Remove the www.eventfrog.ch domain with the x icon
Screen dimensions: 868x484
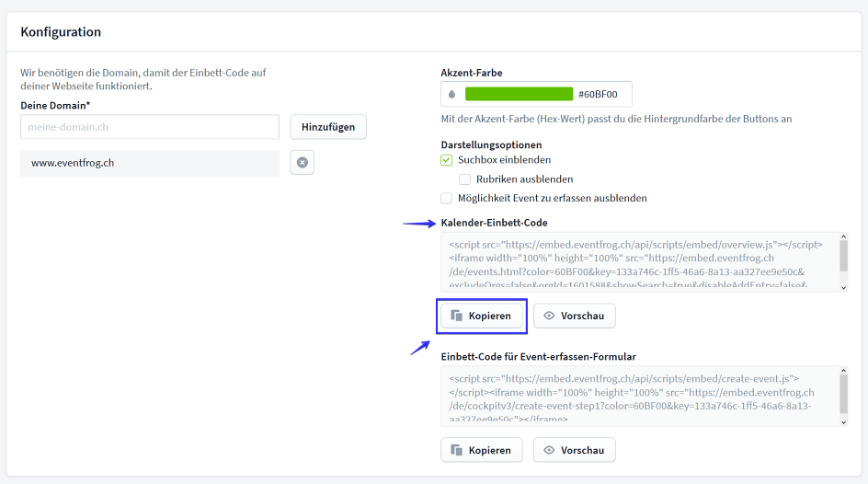tap(302, 163)
